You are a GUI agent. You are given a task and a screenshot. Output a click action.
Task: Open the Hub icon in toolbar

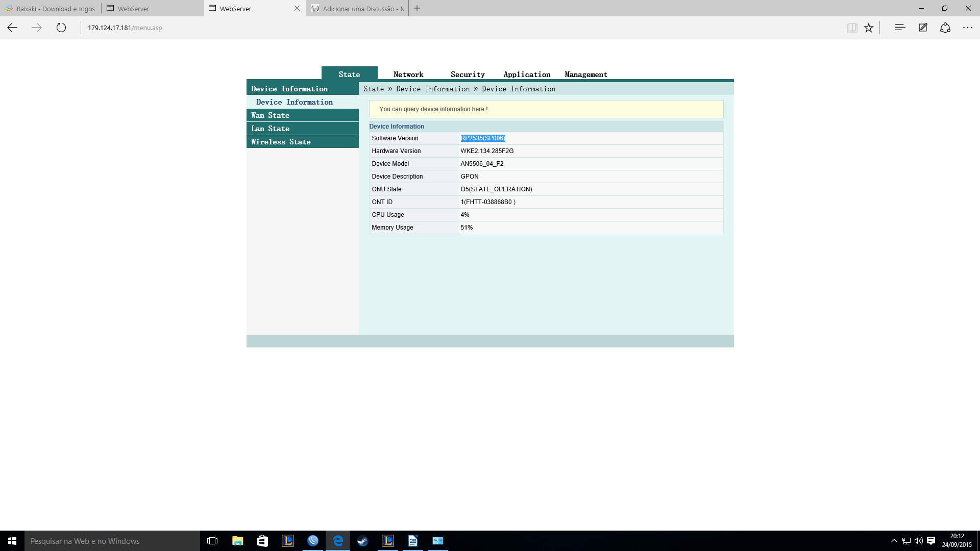[900, 28]
